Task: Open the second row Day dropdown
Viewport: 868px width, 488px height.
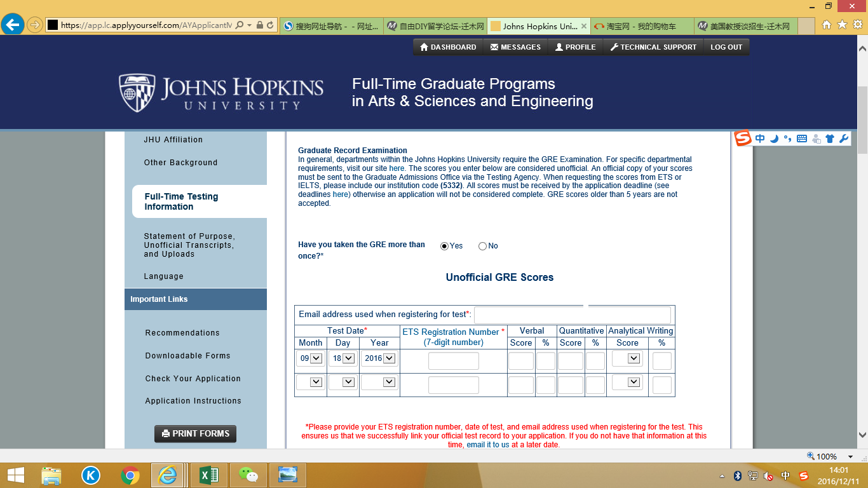Action: (x=342, y=382)
